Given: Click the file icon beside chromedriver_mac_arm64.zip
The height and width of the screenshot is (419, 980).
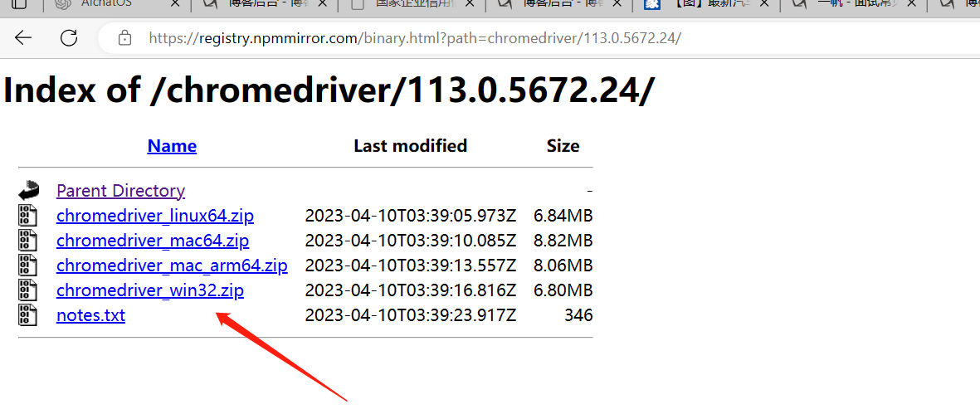Looking at the screenshot, I should point(28,266).
